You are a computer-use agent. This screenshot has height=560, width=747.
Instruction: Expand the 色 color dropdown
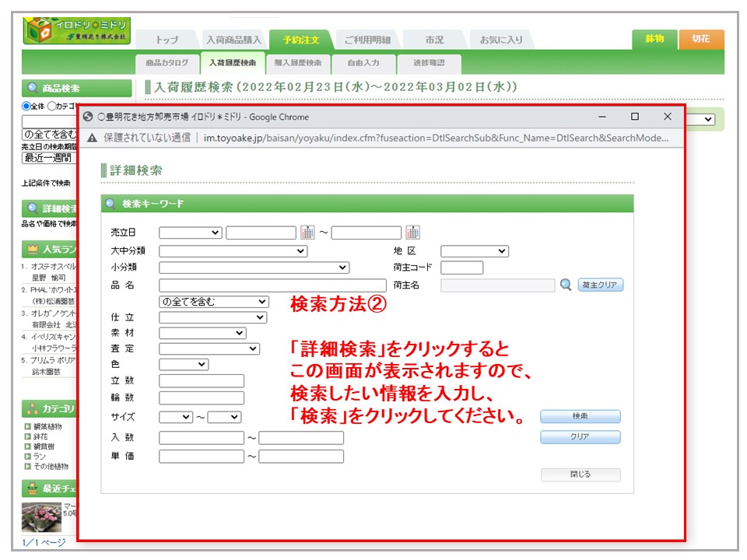pyautogui.click(x=184, y=364)
